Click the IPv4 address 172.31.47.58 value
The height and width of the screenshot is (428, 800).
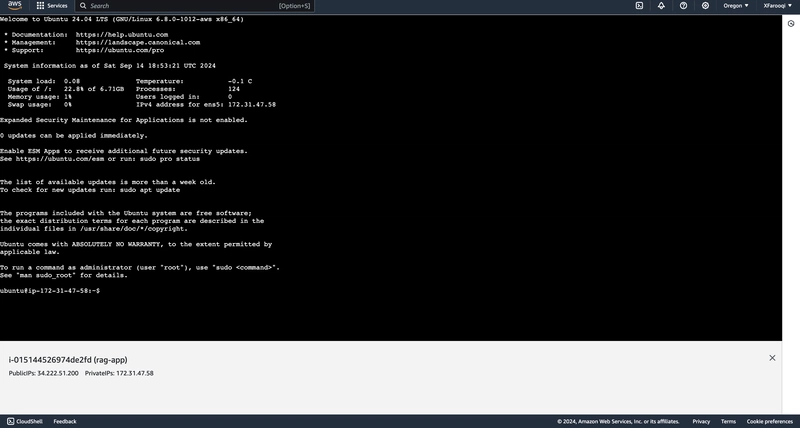point(252,105)
